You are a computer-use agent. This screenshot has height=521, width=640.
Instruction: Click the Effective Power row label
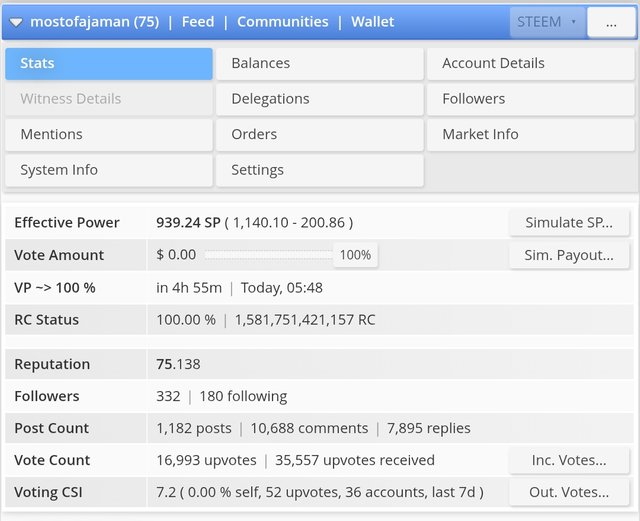[x=67, y=223]
